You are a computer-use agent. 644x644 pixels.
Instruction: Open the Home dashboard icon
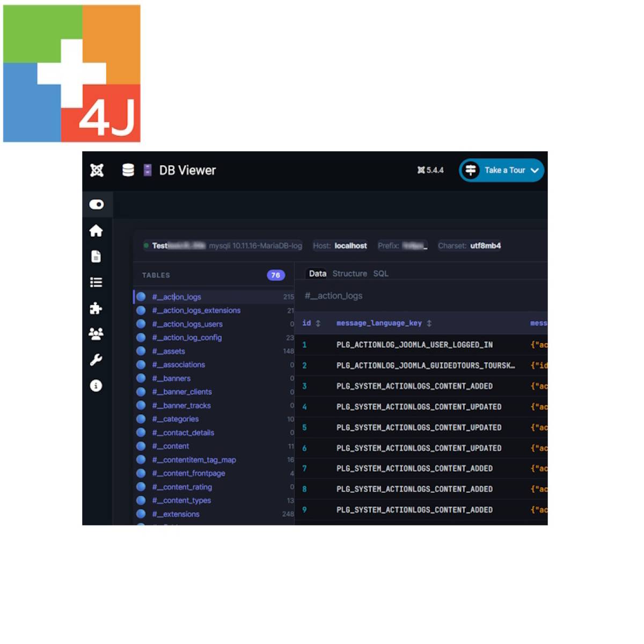pyautogui.click(x=96, y=231)
